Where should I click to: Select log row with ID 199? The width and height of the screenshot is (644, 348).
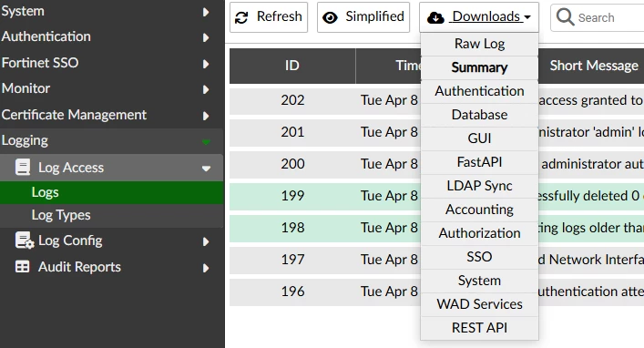coord(436,196)
